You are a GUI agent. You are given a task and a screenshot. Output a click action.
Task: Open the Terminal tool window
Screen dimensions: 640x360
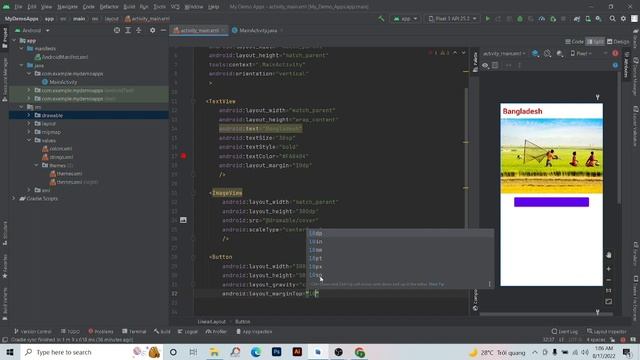coord(134,331)
